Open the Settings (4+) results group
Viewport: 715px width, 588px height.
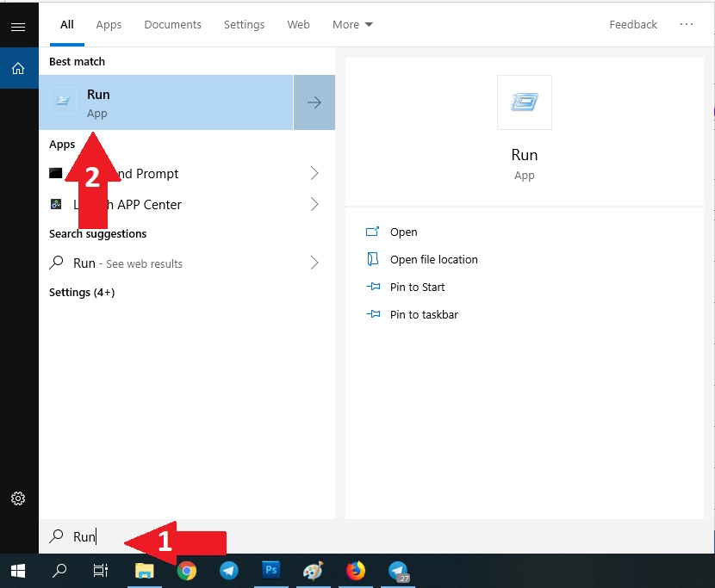pos(82,292)
